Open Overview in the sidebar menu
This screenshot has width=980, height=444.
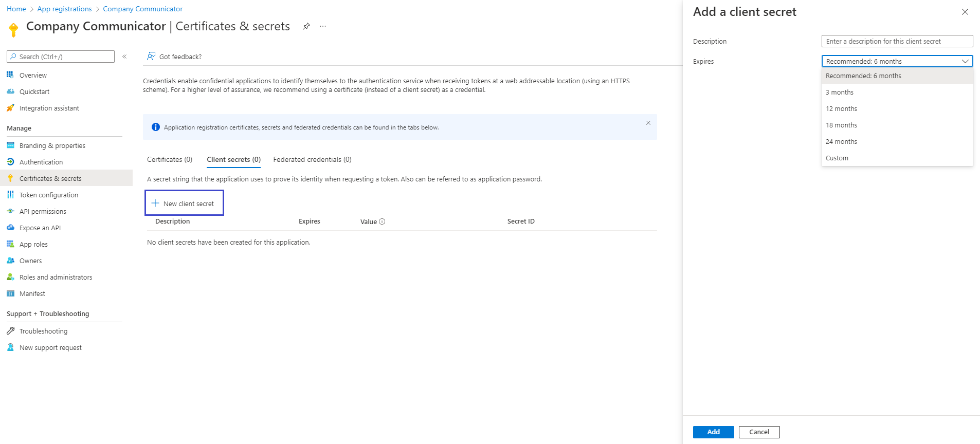pyautogui.click(x=33, y=75)
